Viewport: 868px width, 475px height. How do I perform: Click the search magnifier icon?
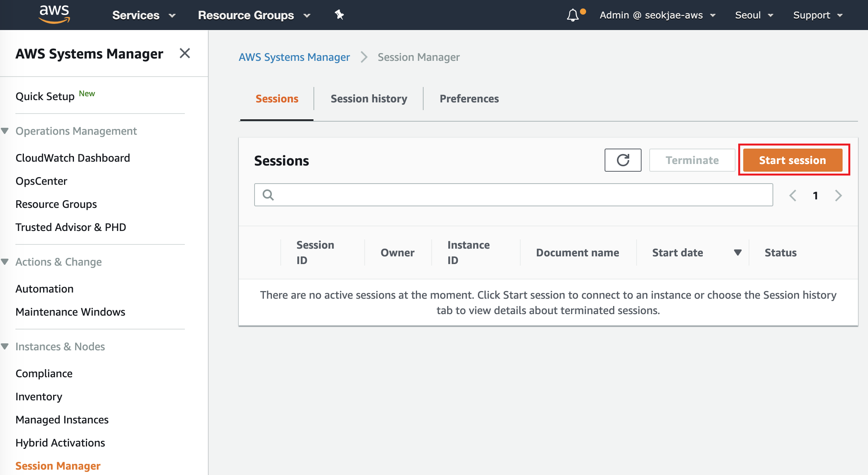[x=268, y=195]
